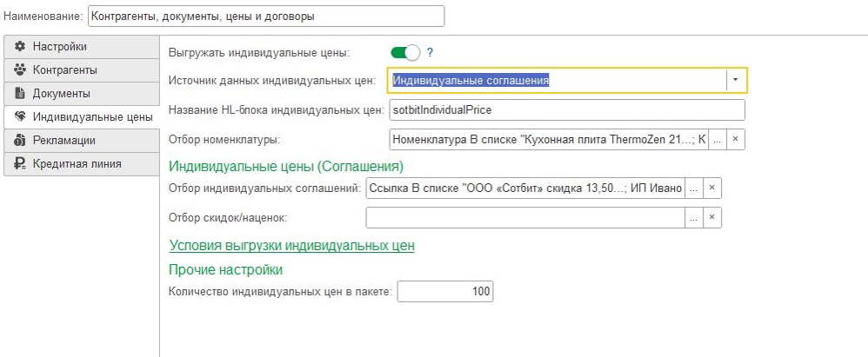Click the empty Отбор скидок/наценок field
The image size is (868, 357).
525,217
